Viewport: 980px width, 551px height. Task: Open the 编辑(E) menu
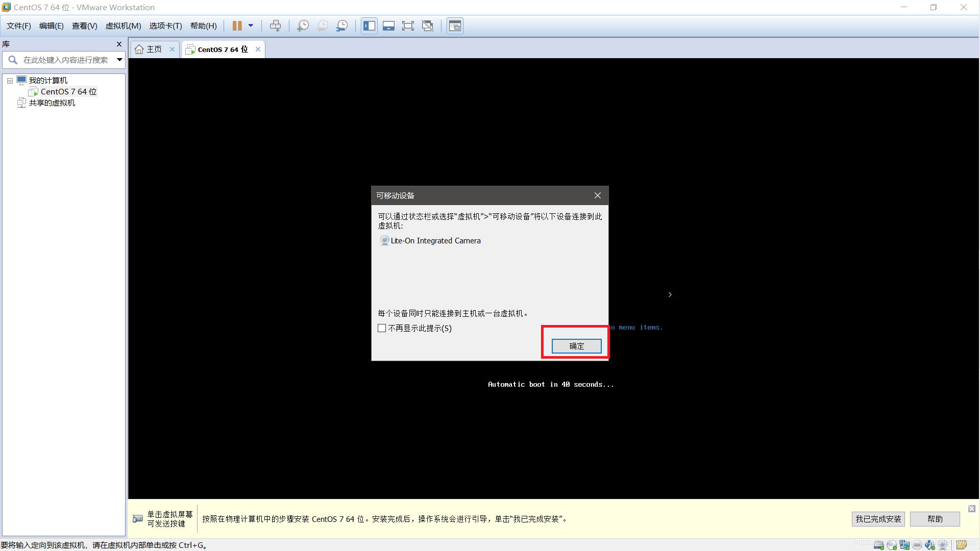(x=51, y=26)
